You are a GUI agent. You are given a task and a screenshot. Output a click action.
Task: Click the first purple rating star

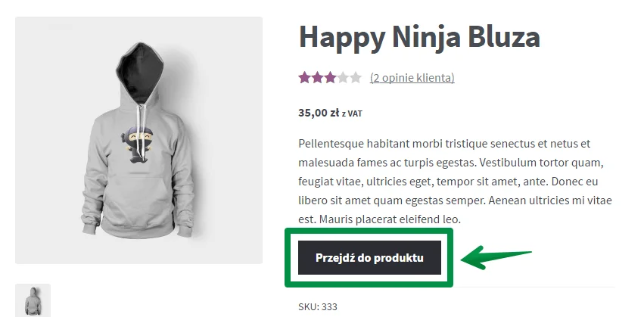304,77
